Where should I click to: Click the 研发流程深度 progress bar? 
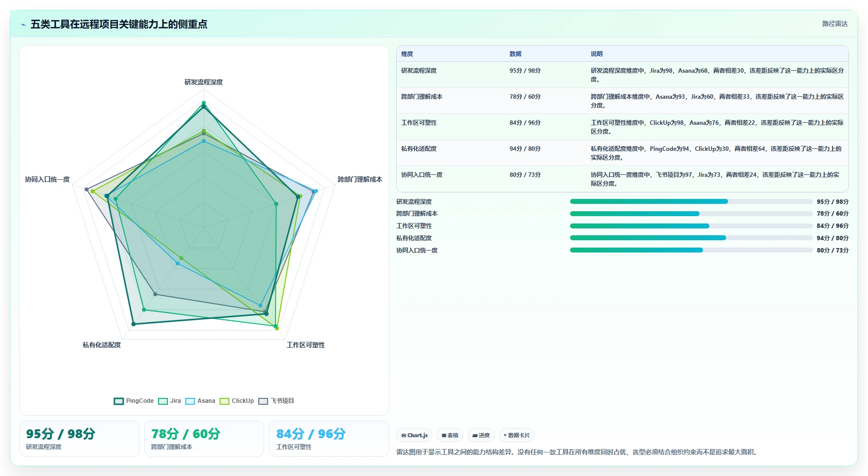[691, 201]
